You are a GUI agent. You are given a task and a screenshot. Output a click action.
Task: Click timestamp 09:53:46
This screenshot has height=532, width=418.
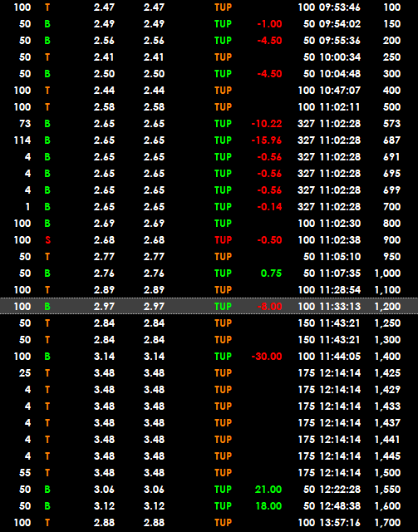[x=340, y=7]
